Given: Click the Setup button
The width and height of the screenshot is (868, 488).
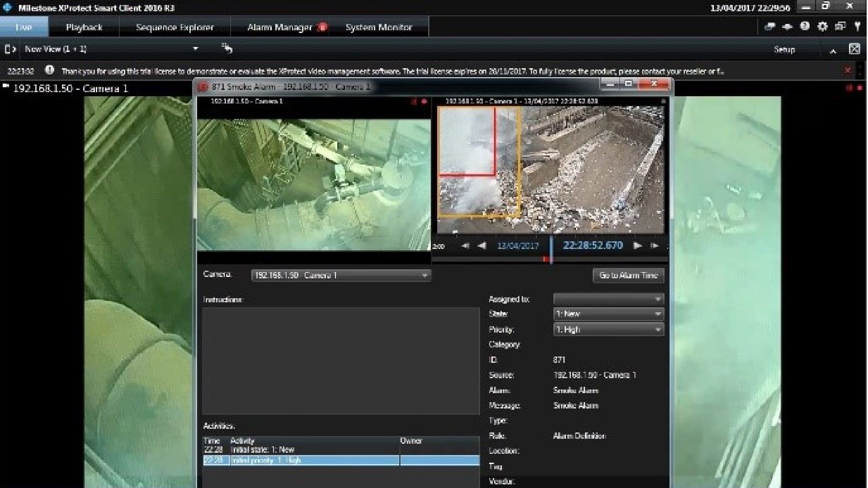Looking at the screenshot, I should [x=784, y=49].
